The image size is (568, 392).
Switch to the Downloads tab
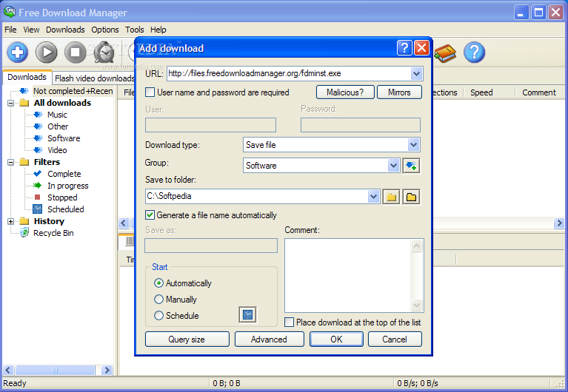[x=27, y=77]
